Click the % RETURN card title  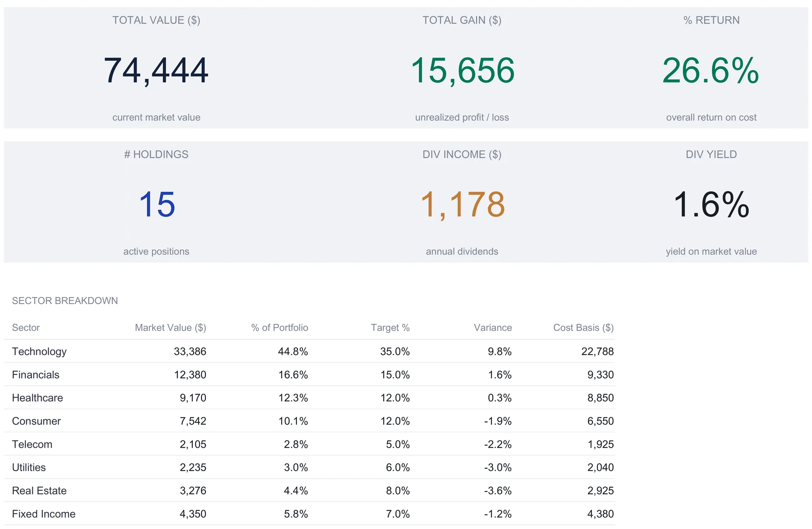point(711,20)
